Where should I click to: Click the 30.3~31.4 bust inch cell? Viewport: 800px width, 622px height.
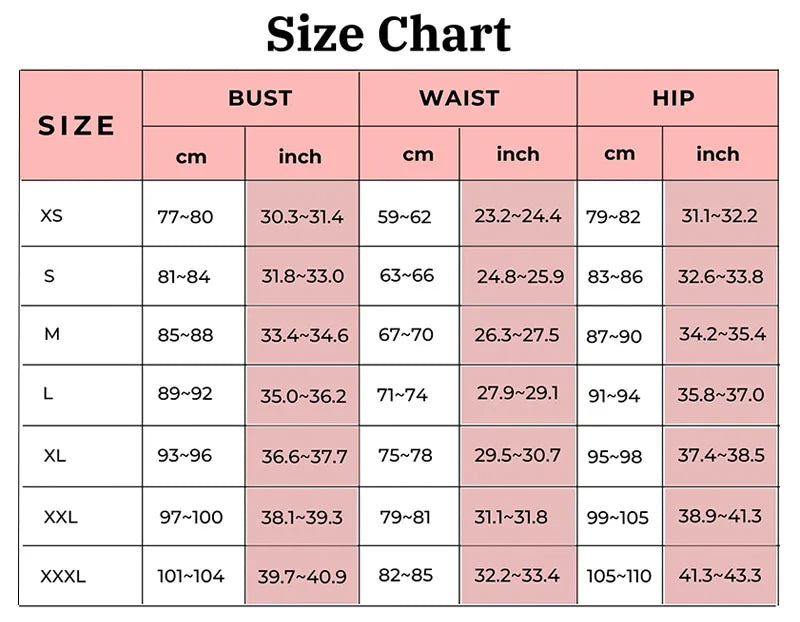302,216
